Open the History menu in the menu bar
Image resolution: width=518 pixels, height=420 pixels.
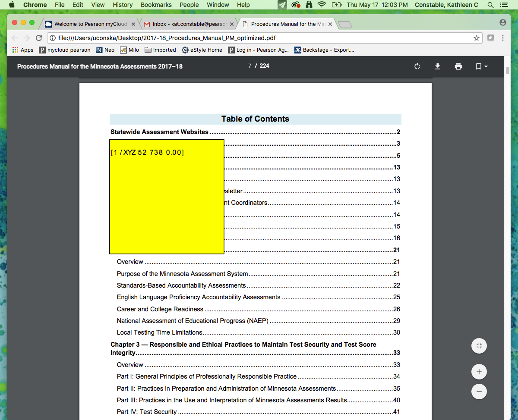pyautogui.click(x=122, y=5)
